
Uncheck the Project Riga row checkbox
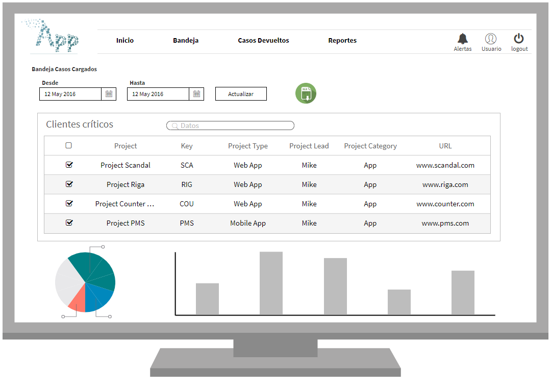point(69,184)
